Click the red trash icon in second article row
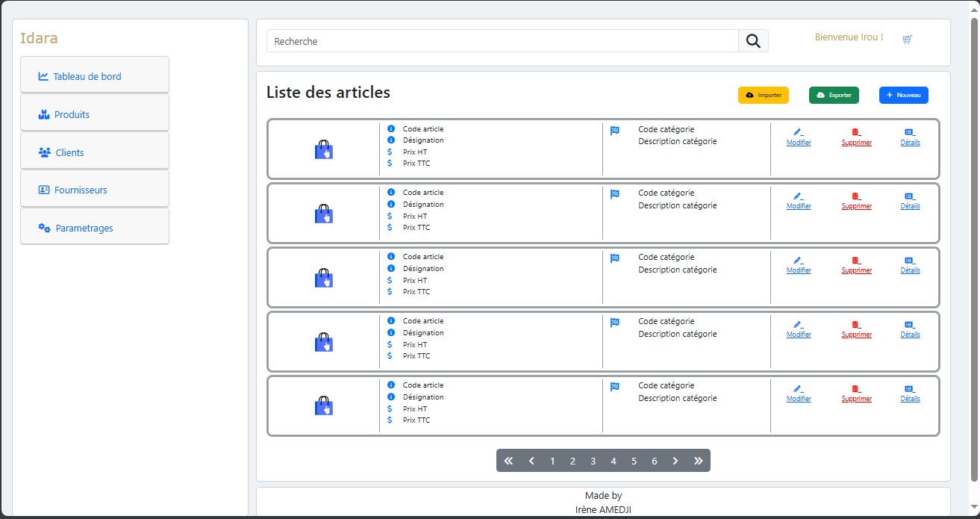Screen dimensions: 980x519 pyautogui.click(x=856, y=196)
